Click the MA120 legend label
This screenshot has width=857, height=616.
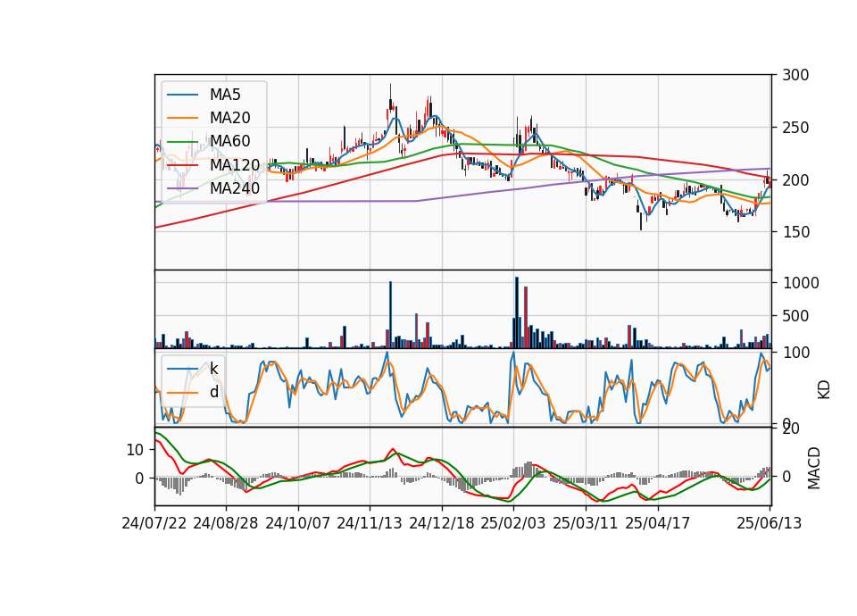point(235,165)
